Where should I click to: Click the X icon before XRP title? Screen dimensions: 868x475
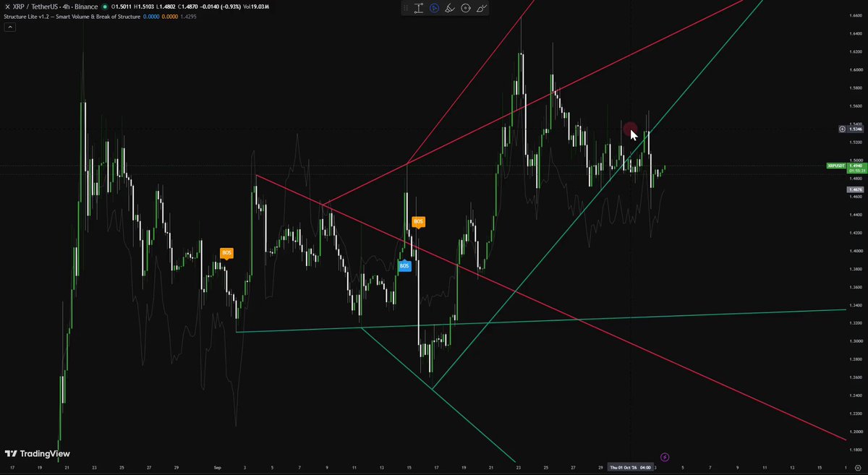[7, 7]
